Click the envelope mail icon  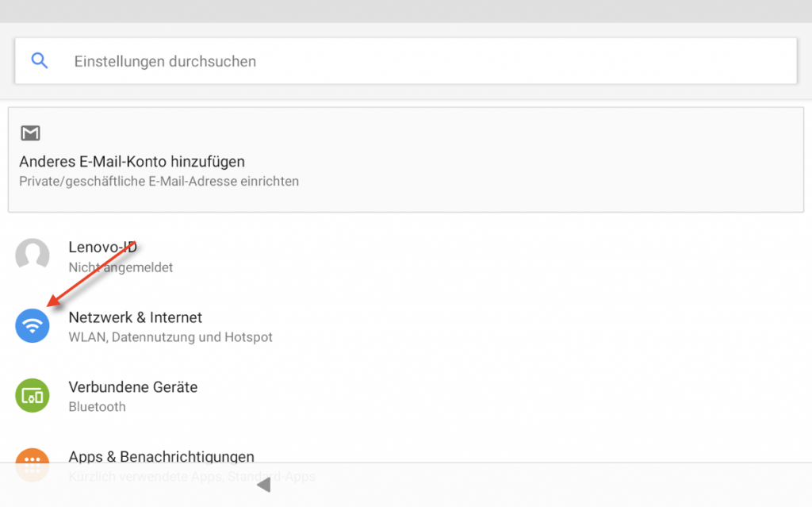pos(30,133)
